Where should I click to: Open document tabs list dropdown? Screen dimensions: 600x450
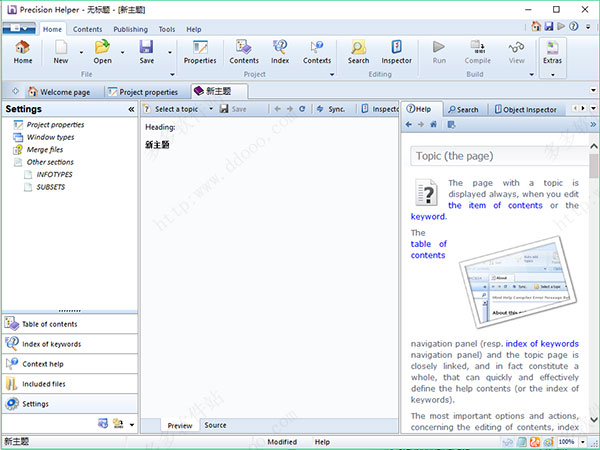coord(593,91)
